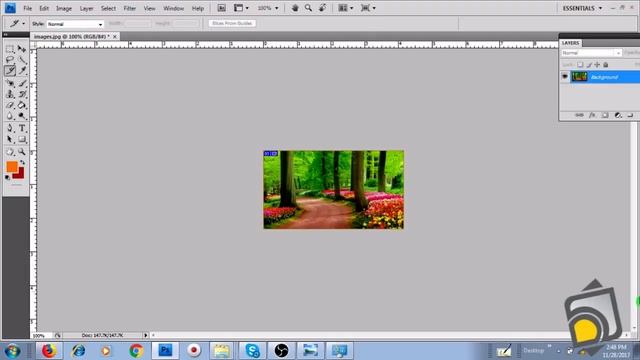Select the Rectangle shape tool
Screen dimensions: 640x360
point(22,139)
